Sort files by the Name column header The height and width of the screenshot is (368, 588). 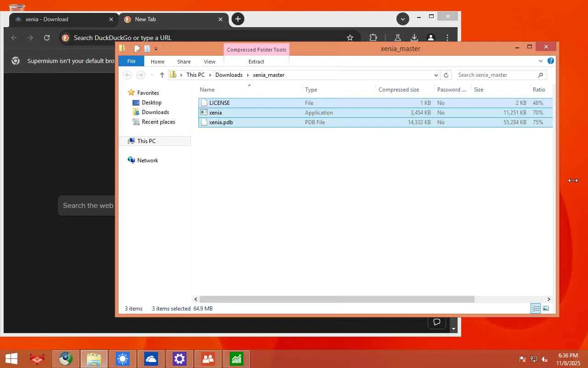(251, 90)
